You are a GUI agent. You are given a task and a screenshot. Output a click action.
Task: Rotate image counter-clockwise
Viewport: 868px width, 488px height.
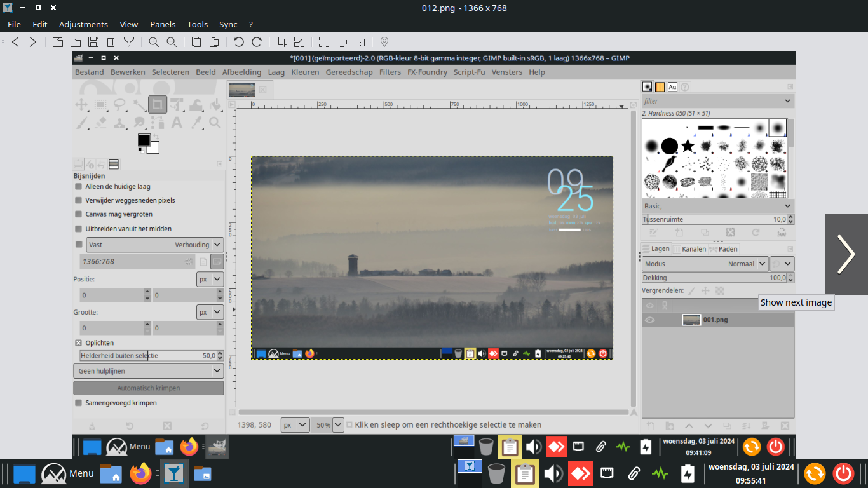(x=239, y=42)
